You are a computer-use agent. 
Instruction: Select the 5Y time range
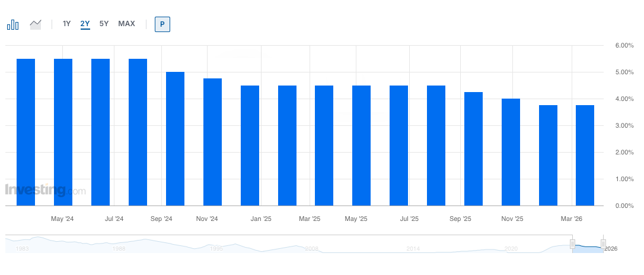[104, 24]
